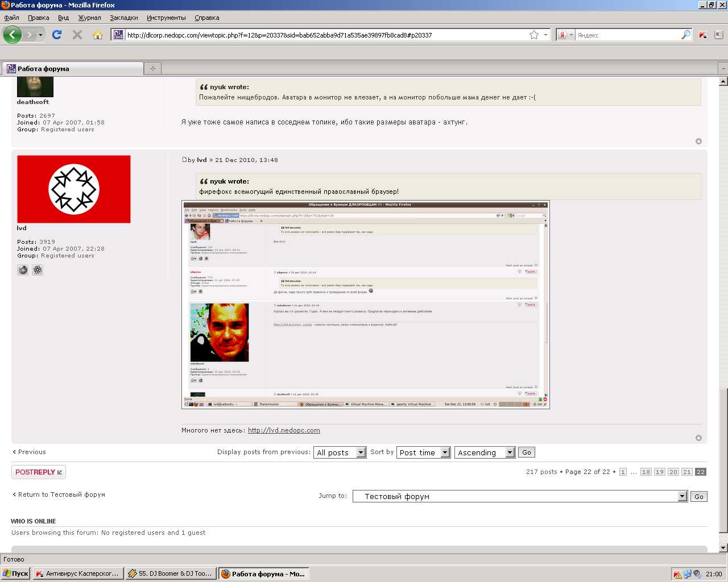The image size is (728, 582).
Task: Open a new tab with the plus button
Action: 152,69
